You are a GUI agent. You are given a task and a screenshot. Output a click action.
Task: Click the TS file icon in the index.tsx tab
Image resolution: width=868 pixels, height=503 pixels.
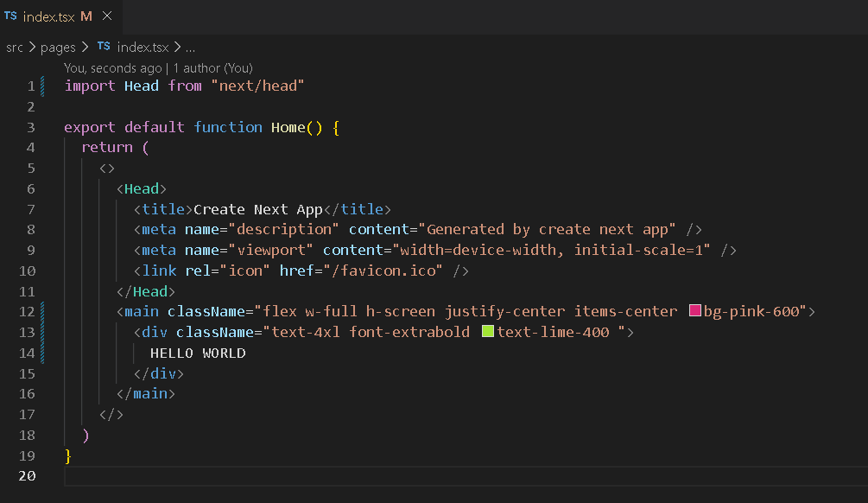(x=10, y=16)
